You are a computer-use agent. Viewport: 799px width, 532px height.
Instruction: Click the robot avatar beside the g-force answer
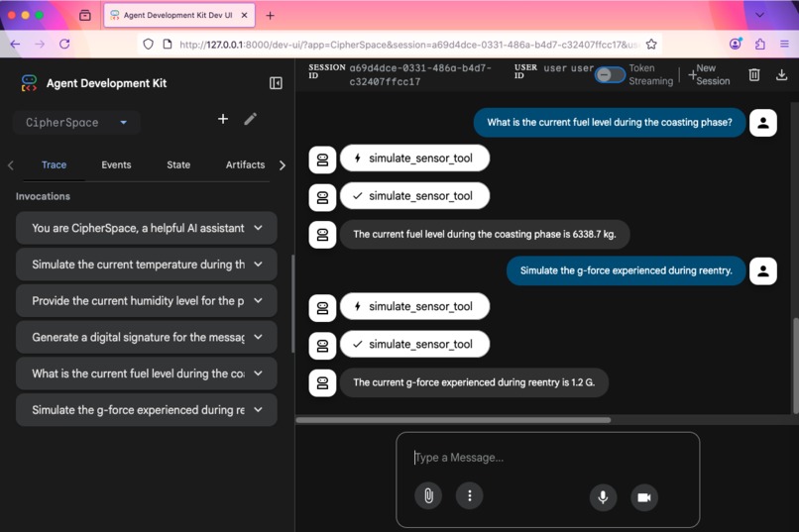coord(322,382)
